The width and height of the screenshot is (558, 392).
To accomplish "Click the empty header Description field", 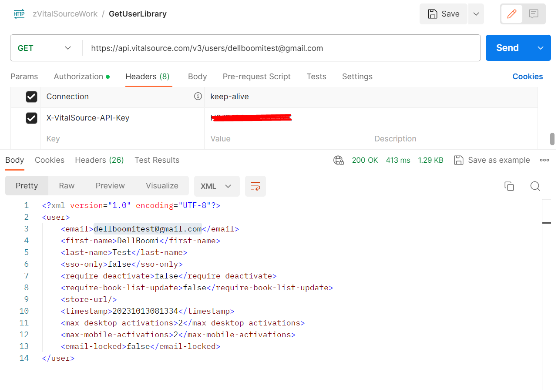I will (453, 139).
